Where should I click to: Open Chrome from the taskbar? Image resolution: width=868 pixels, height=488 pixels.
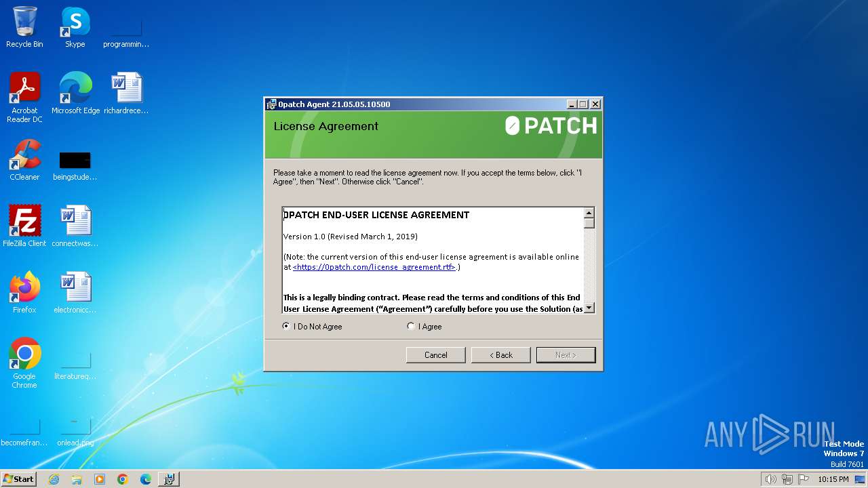click(x=123, y=479)
